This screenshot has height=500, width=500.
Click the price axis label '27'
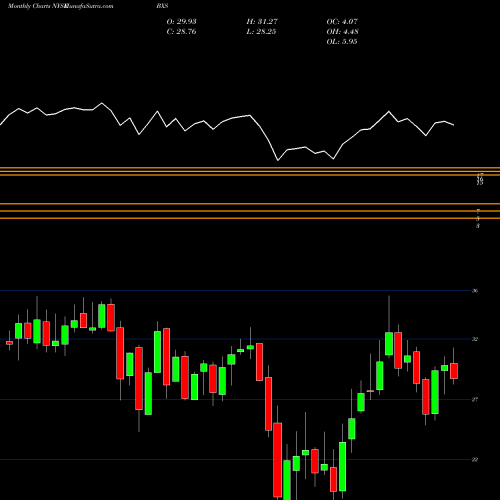pyautogui.click(x=475, y=399)
